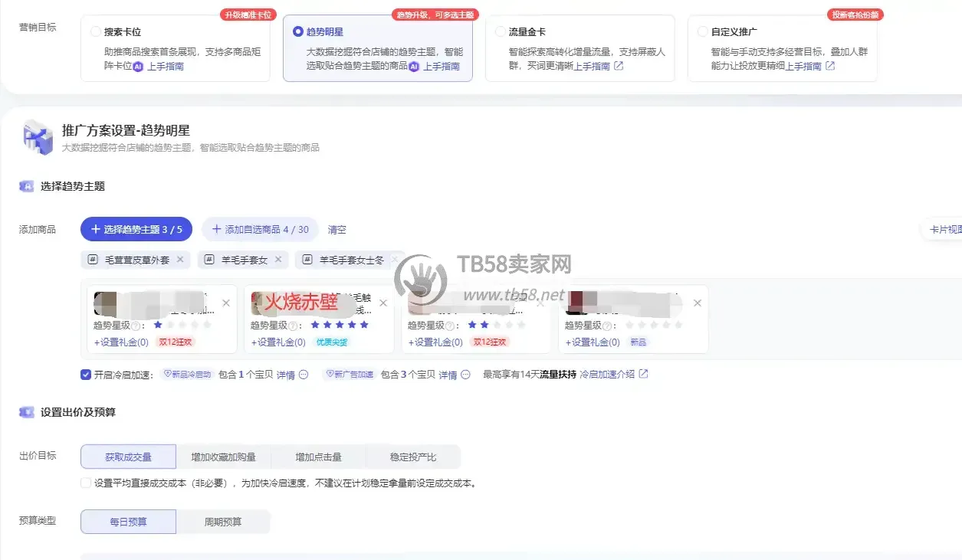This screenshot has width=962, height=560.
Task: Open the 趋势星级 help icon in the 优质尖货 card
Action: coord(292,326)
